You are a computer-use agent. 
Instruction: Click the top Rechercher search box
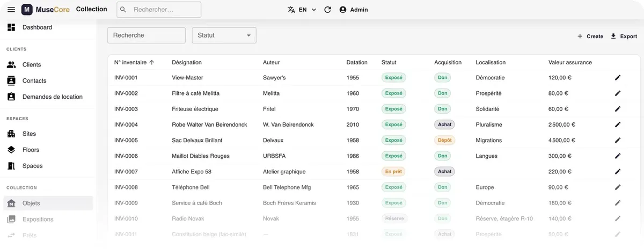point(159,10)
